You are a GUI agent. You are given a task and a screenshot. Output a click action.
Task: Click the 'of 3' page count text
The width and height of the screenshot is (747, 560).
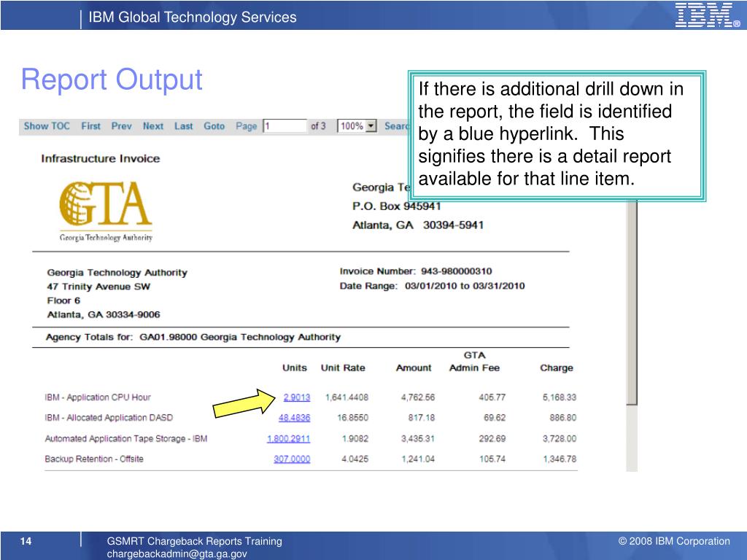coord(318,126)
